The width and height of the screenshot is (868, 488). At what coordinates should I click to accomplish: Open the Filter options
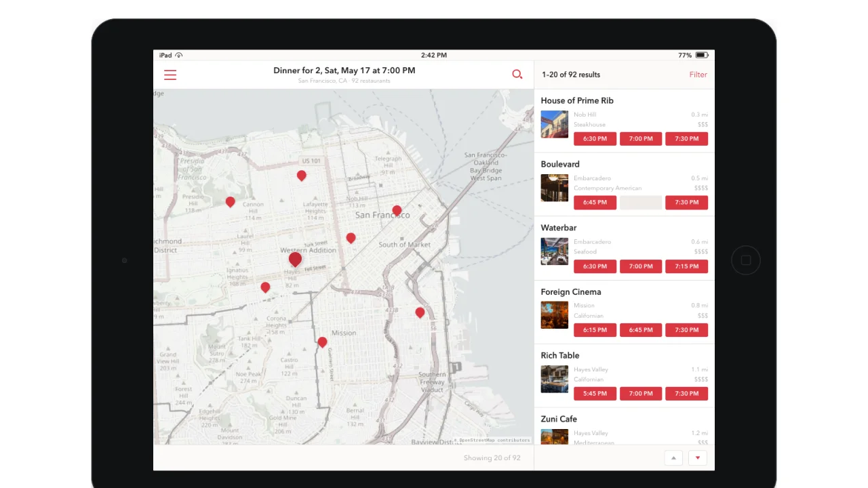pyautogui.click(x=698, y=75)
